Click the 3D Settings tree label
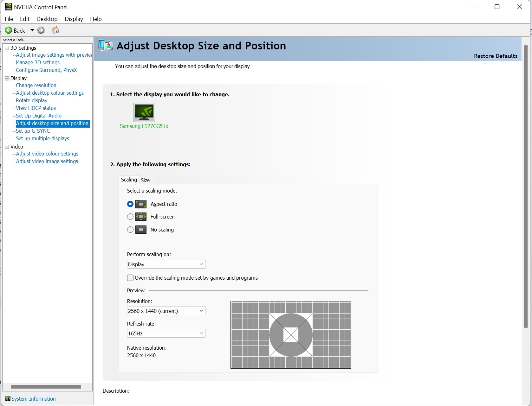The image size is (532, 406). (23, 48)
